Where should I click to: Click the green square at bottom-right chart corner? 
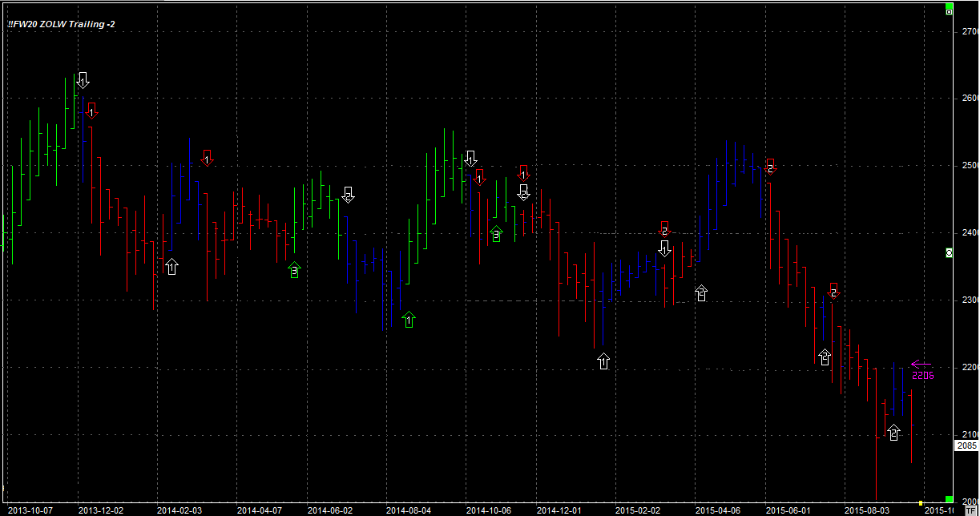949,498
